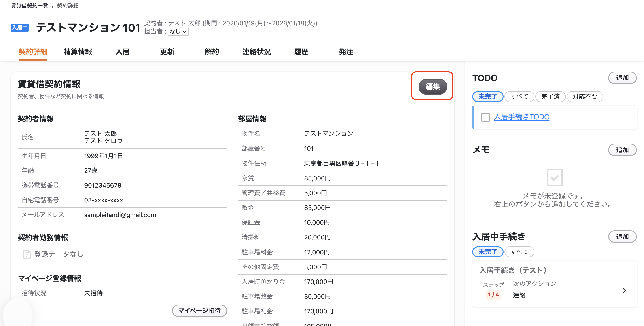Viewport: 644px width, 326px height.
Task: Click step indicator 1 / 4
Action: [x=493, y=294]
